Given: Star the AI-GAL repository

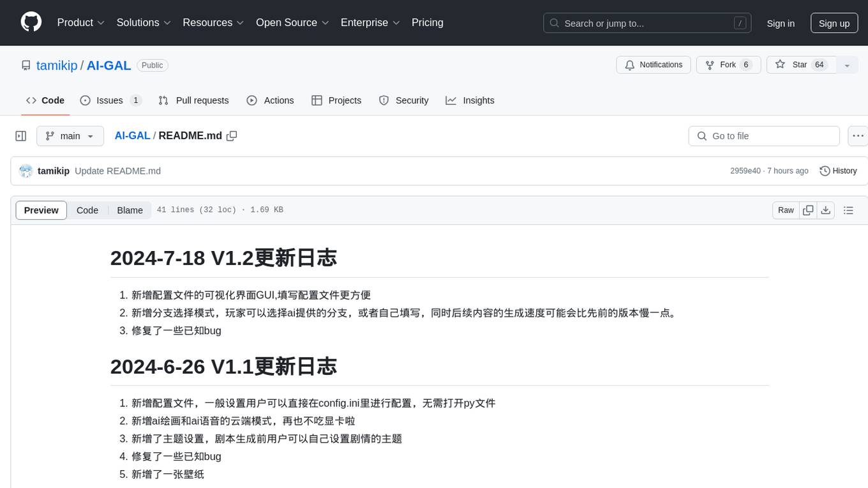Looking at the screenshot, I should pyautogui.click(x=801, y=65).
